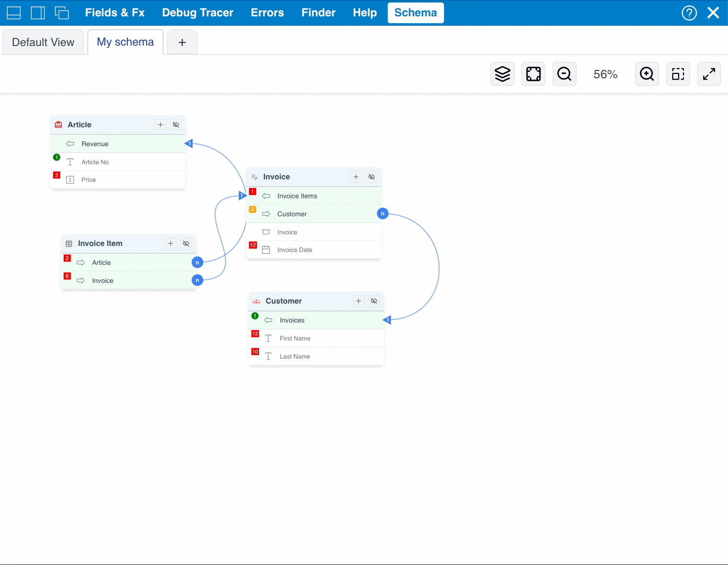
Task: Click the n connector on Article reference
Action: [197, 262]
